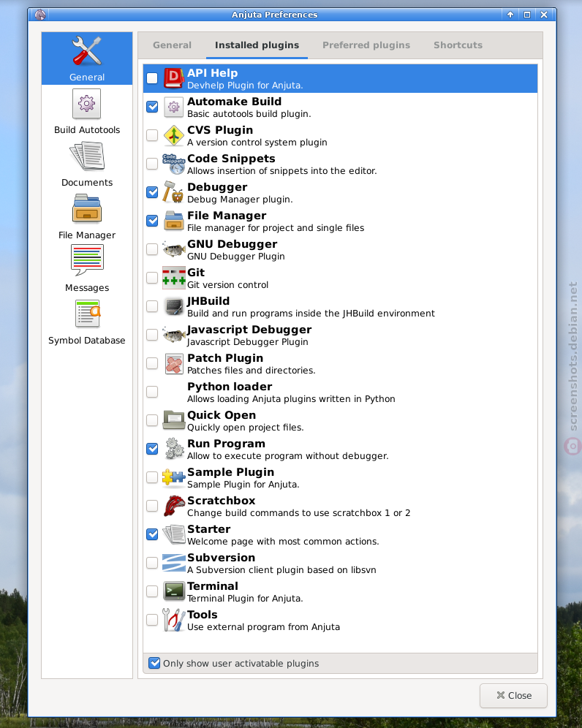The image size is (582, 728).
Task: Click the Debugger hammer-and-bug icon
Action: pos(174,192)
